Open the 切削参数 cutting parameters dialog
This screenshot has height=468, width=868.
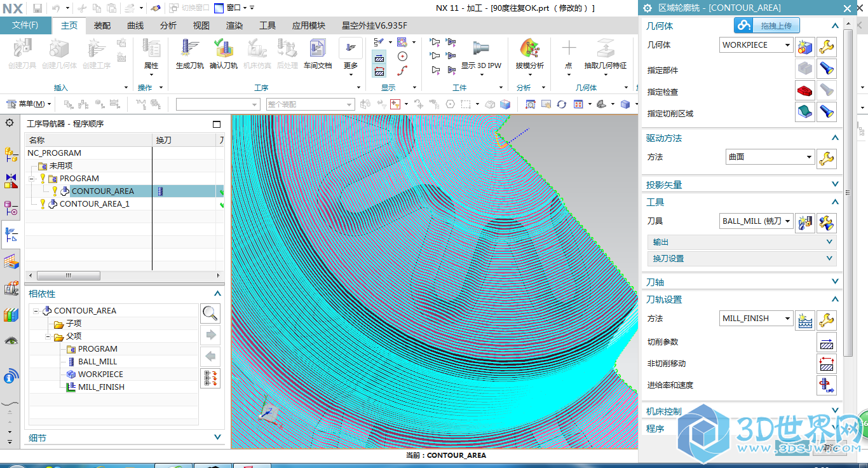tap(827, 342)
